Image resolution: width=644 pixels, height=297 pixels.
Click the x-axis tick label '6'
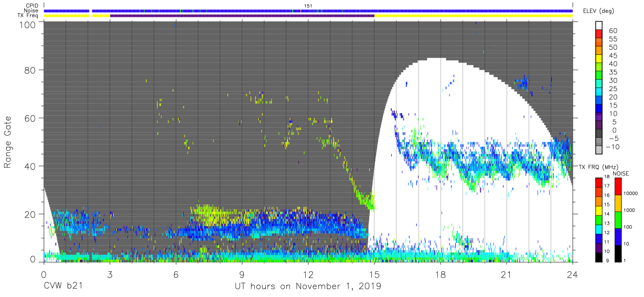pos(176,274)
